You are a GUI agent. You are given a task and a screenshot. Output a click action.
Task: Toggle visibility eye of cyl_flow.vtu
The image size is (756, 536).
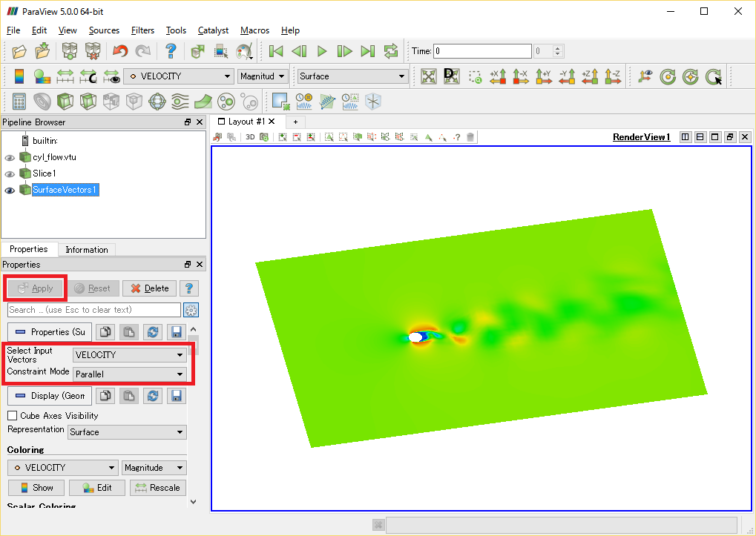[10, 157]
